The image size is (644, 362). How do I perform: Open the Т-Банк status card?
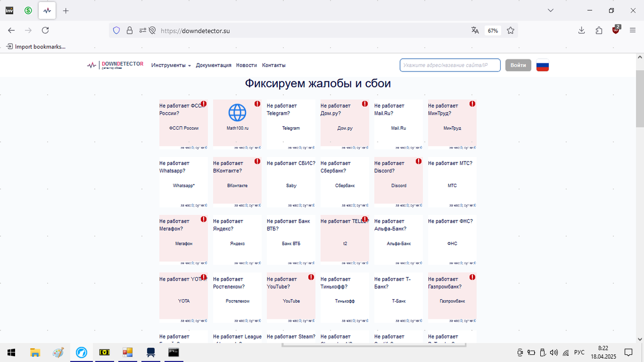point(398,298)
